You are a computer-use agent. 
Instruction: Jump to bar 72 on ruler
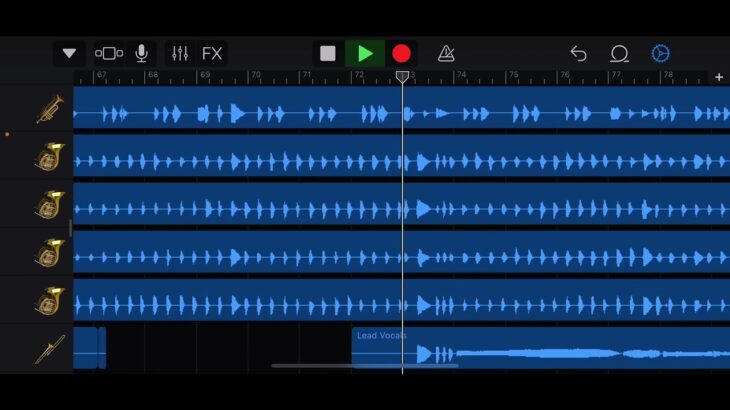pyautogui.click(x=359, y=75)
